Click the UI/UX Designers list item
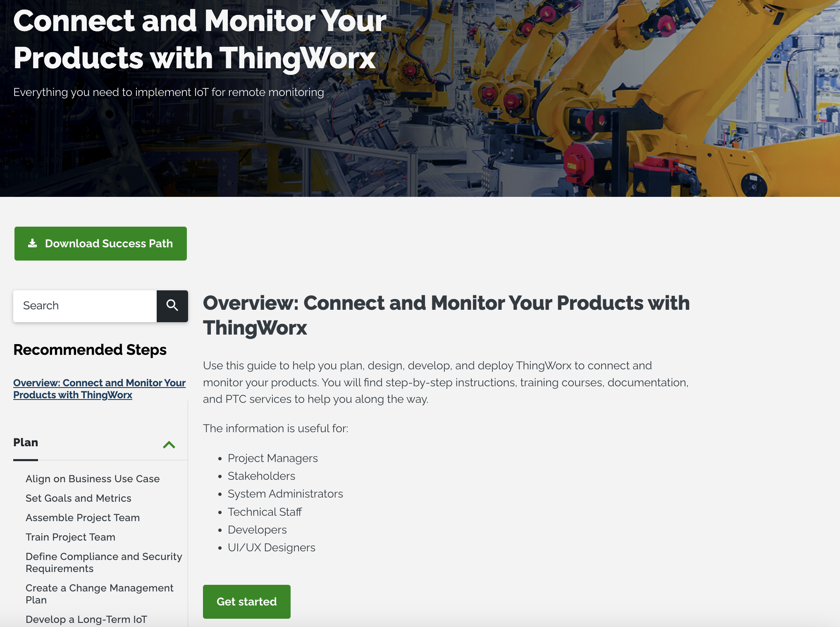 tap(272, 548)
